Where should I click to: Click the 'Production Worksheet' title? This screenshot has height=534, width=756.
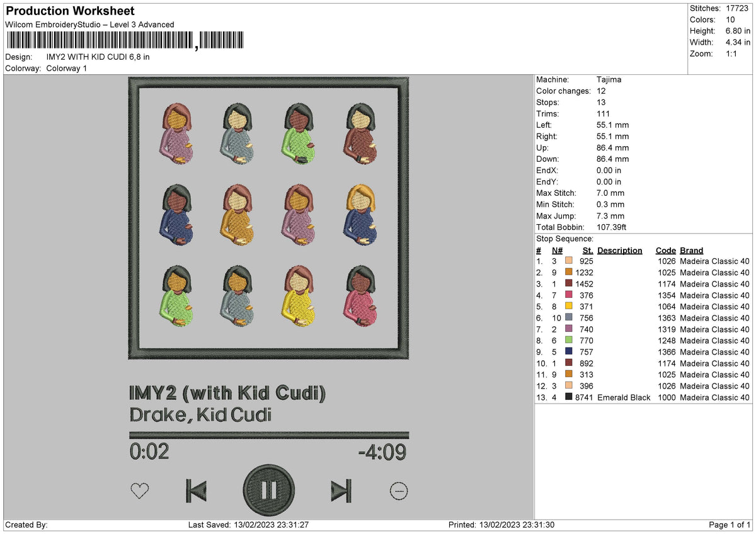tap(70, 11)
